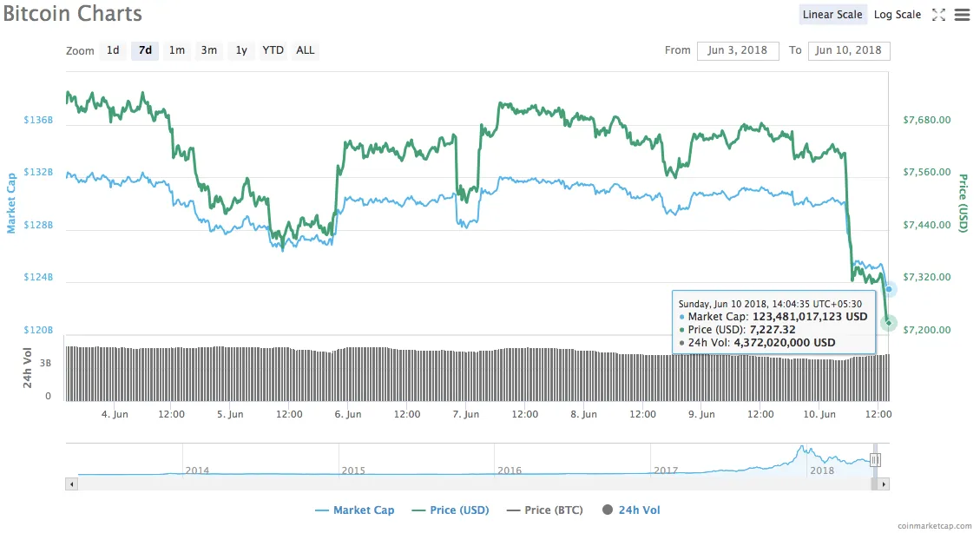Viewport: 980px width, 533px height.
Task: Switch to Log Scale
Action: 897,15
